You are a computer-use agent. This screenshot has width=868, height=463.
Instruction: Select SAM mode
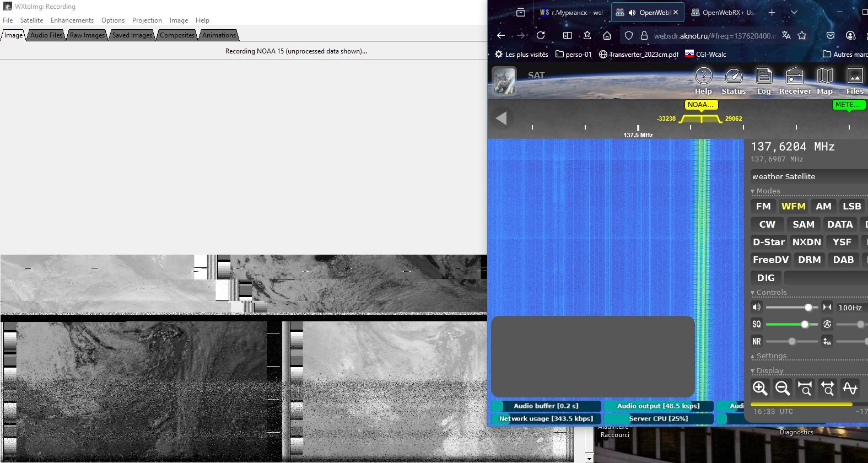(x=804, y=224)
